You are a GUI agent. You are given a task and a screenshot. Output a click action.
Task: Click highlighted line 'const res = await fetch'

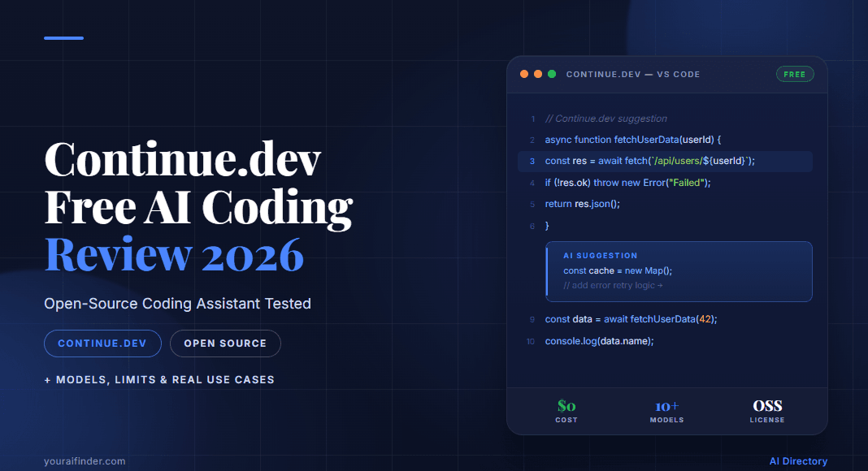click(665, 161)
